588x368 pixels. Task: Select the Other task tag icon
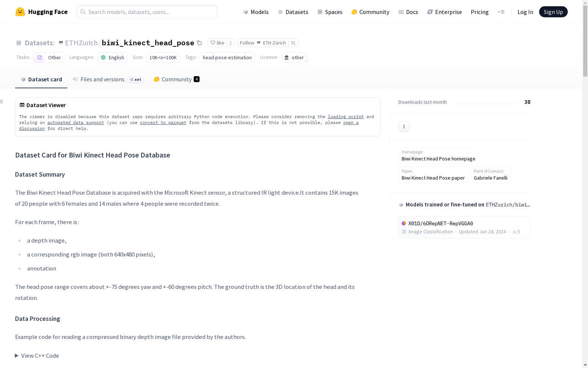click(x=40, y=57)
